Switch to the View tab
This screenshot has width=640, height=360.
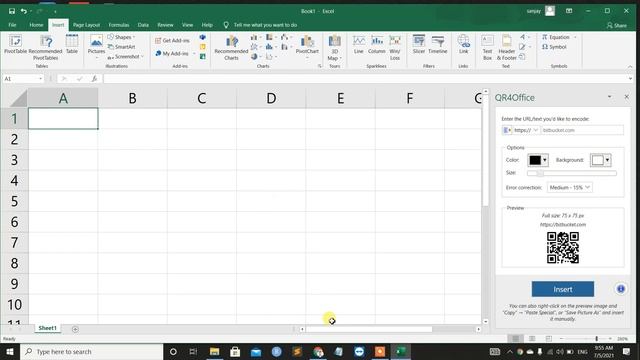[187, 25]
